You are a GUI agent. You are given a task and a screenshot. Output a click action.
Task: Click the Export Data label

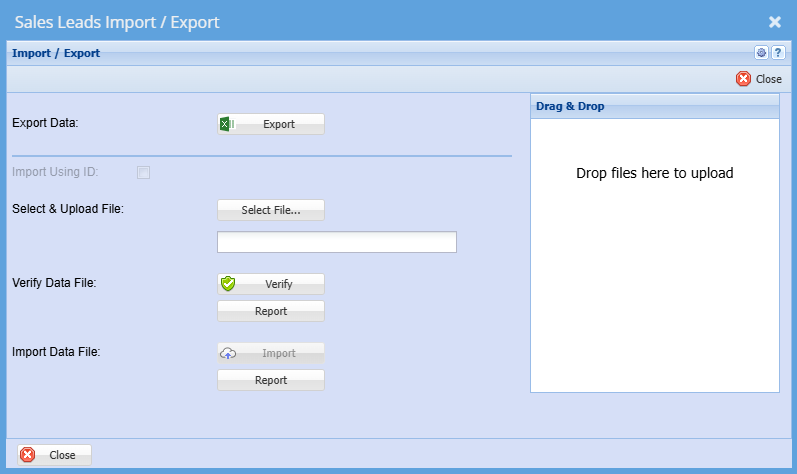pyautogui.click(x=45, y=123)
